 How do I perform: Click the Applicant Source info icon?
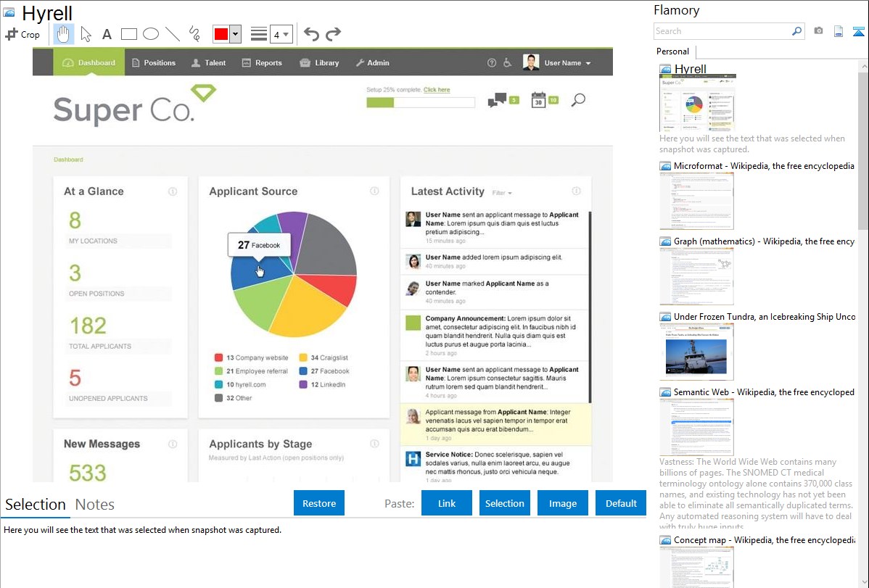(374, 191)
